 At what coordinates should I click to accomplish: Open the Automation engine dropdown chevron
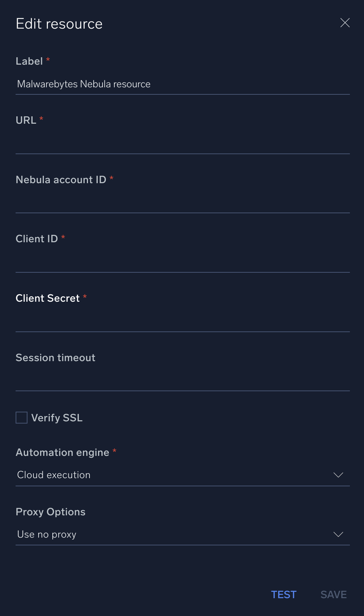coord(338,474)
